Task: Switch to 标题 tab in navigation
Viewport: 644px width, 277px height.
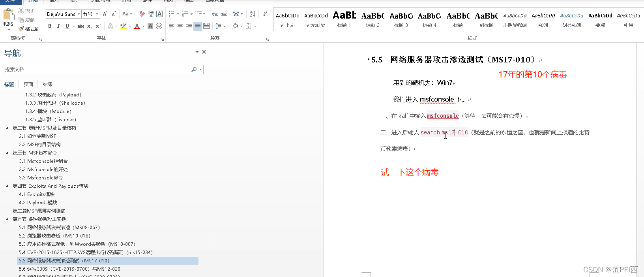Action: coord(9,84)
